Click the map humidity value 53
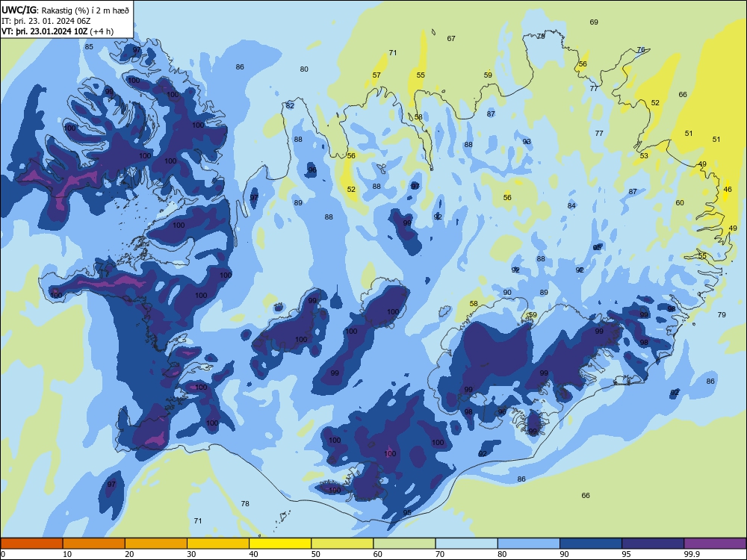Image resolution: width=747 pixels, height=560 pixels. point(644,156)
